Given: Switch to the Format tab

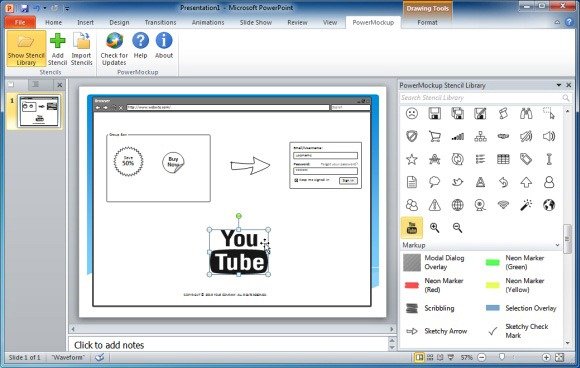Looking at the screenshot, I should [427, 23].
